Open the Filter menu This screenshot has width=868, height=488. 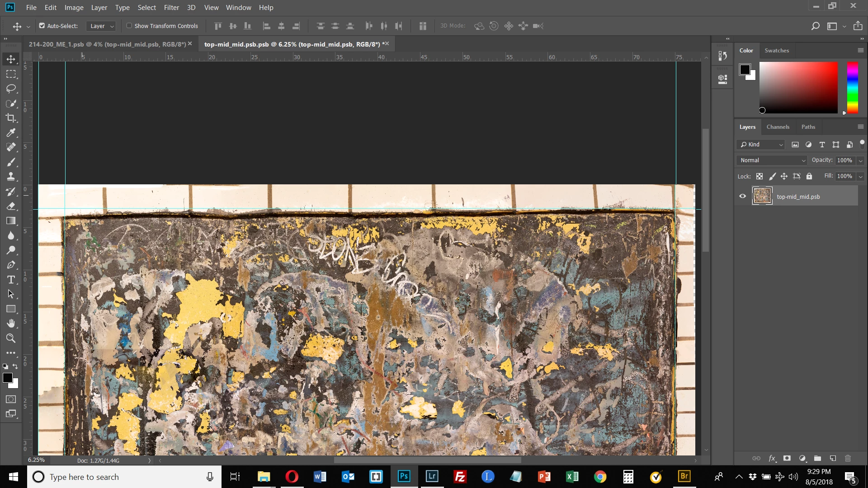coord(171,8)
